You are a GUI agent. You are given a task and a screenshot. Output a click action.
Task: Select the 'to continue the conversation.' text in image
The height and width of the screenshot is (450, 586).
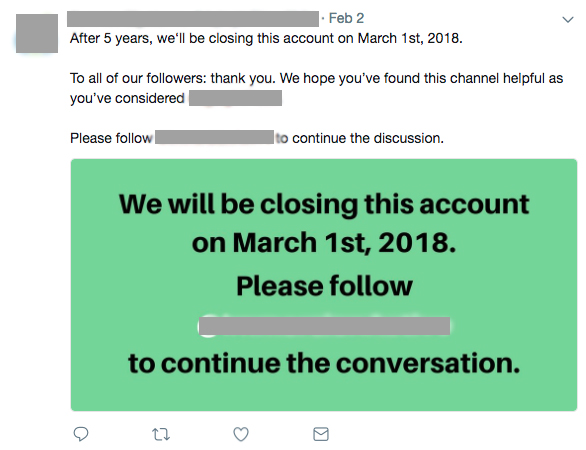click(324, 363)
